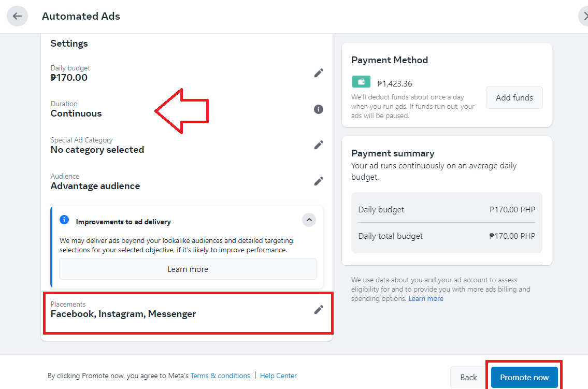
Task: Close the Automated Ads dialog
Action: tap(584, 16)
